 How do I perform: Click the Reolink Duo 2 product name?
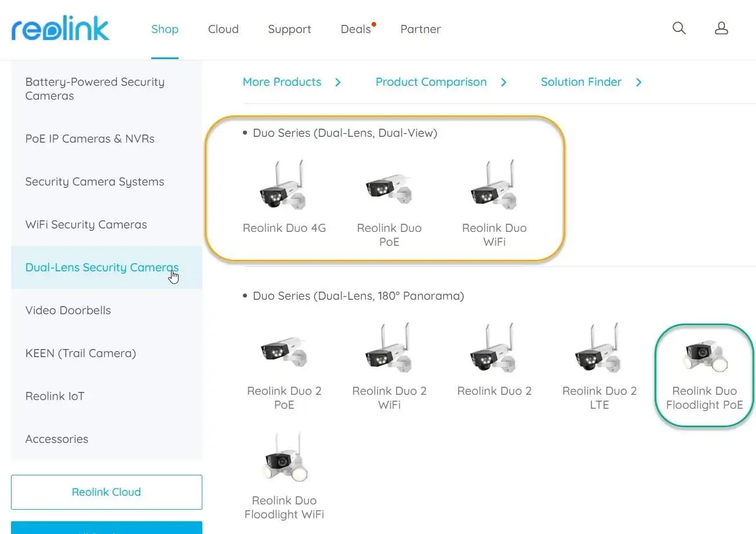click(494, 391)
